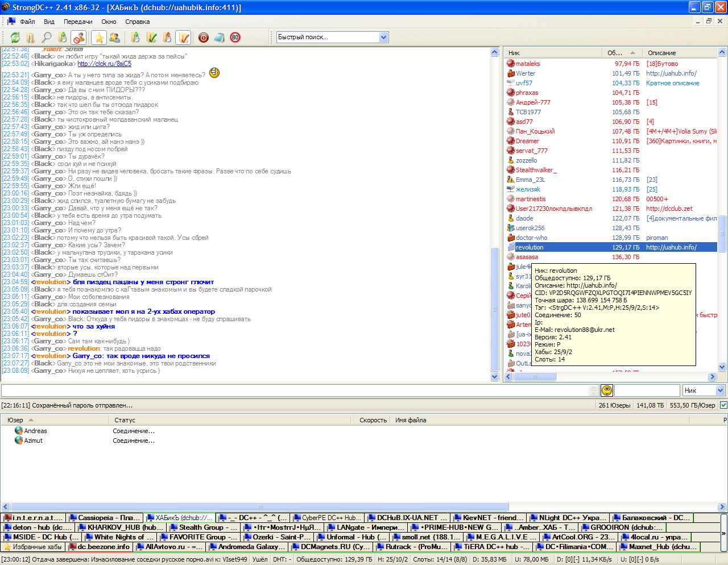
Task: Switch to the dc.beezone.info hub tab
Action: click(x=100, y=547)
